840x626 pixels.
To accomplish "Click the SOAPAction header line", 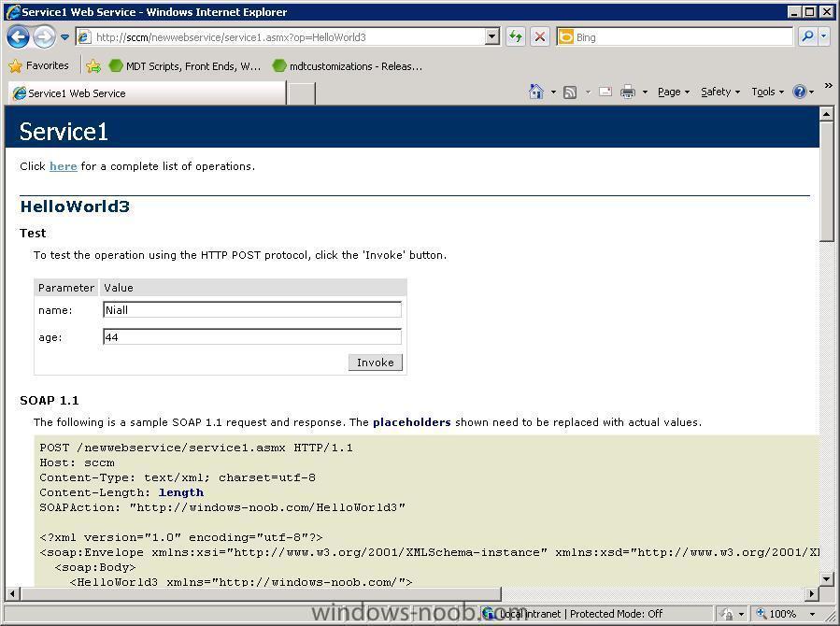I will tap(222, 507).
